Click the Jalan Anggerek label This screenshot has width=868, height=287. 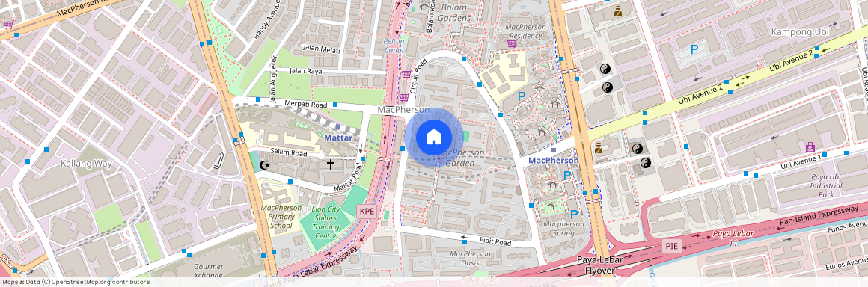[x=272, y=79]
